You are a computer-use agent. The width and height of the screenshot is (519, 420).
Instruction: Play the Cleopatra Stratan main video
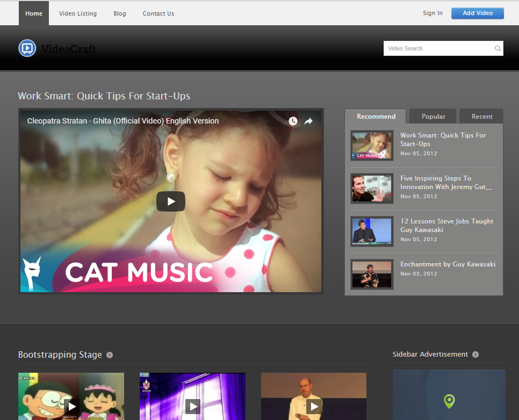pyautogui.click(x=171, y=201)
